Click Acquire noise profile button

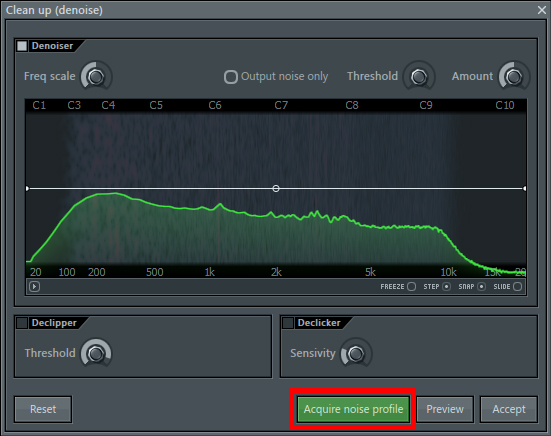tap(354, 409)
